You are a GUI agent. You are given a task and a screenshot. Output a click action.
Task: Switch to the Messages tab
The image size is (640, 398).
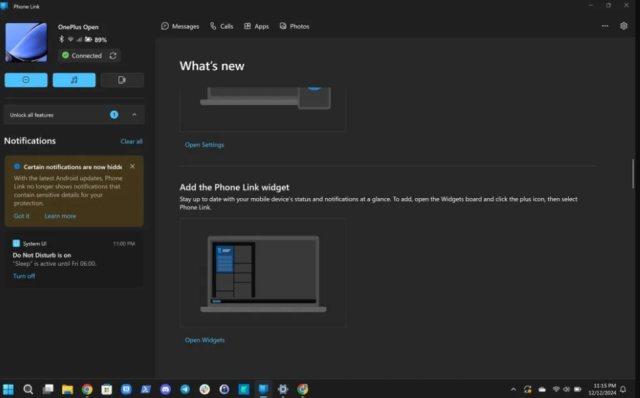click(180, 26)
